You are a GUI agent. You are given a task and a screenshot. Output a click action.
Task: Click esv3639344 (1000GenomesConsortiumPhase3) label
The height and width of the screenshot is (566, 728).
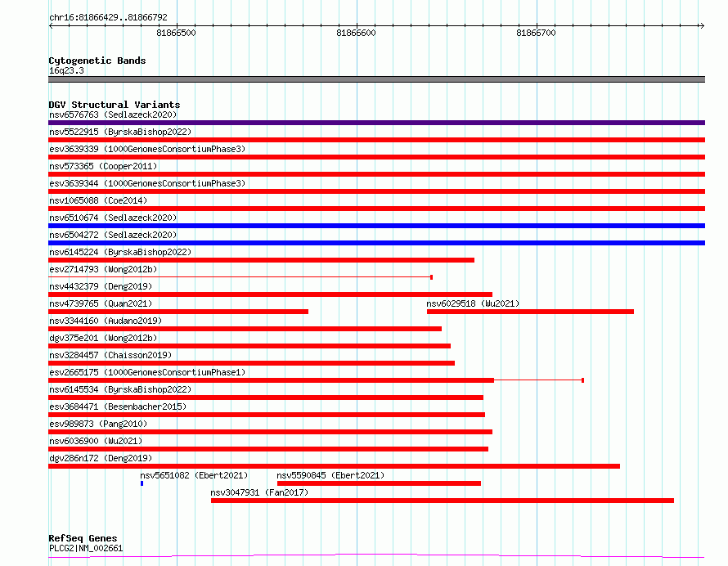tap(147, 183)
